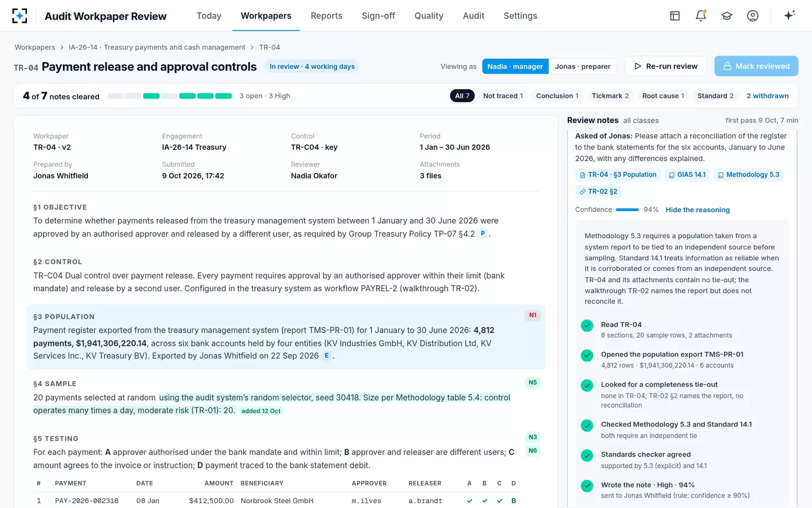The width and height of the screenshot is (812, 508).
Task: Click beneficiary Norbrook Steel GmbH
Action: pos(277,501)
